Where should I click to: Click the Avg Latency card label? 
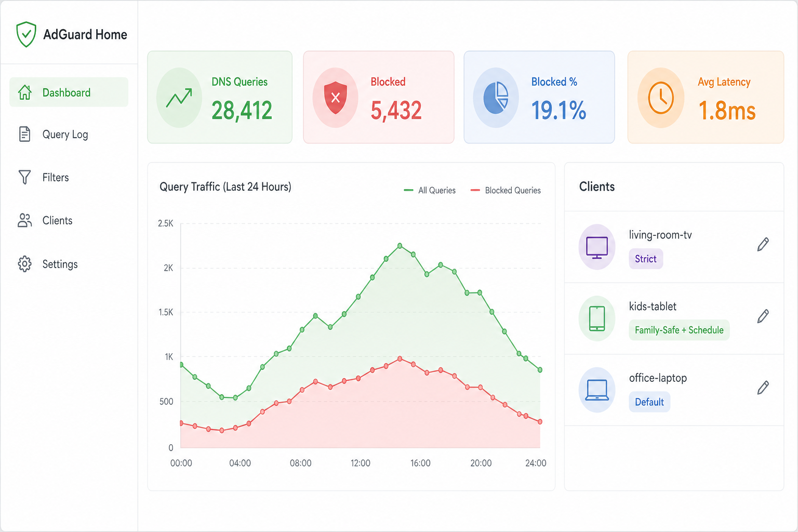[x=724, y=82]
